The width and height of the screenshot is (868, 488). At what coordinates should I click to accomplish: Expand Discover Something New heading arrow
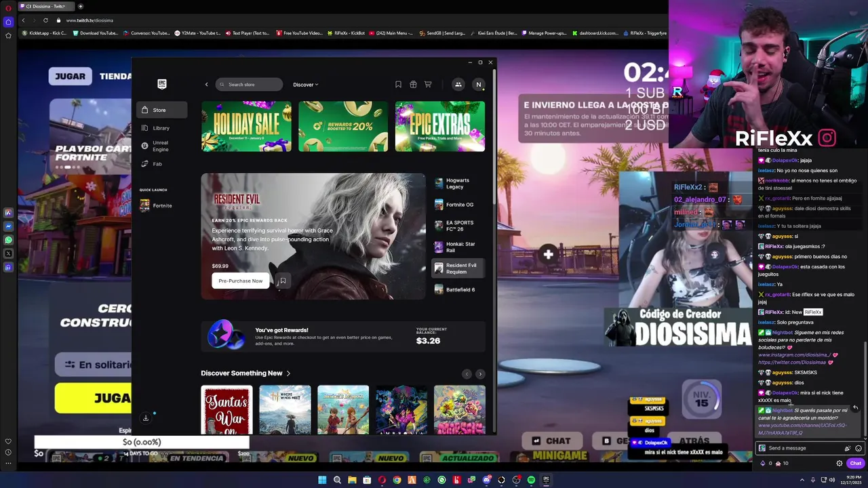coord(288,373)
